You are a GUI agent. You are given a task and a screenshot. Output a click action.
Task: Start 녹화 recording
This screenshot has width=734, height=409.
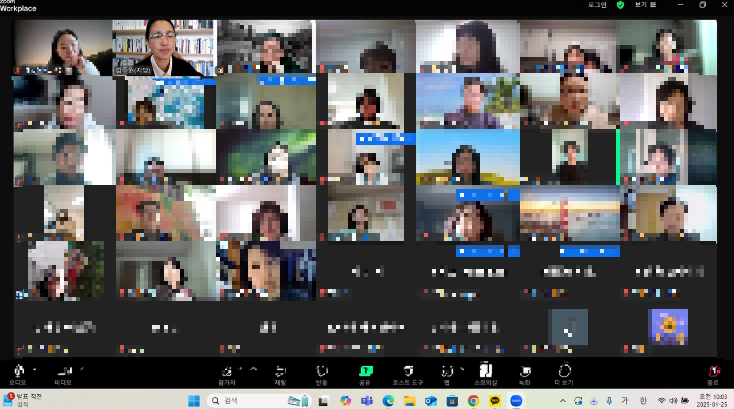525,374
